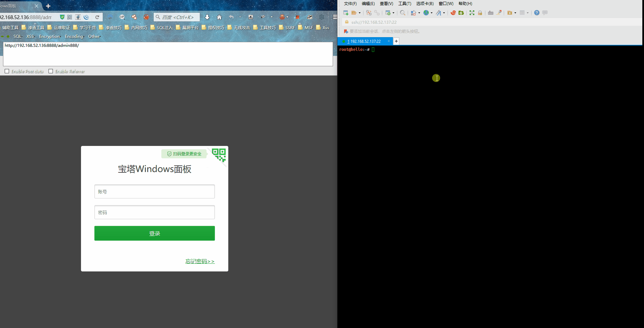Image resolution: width=644 pixels, height=328 pixels.
Task: Click the download arrow icon in browser
Action: click(x=207, y=17)
